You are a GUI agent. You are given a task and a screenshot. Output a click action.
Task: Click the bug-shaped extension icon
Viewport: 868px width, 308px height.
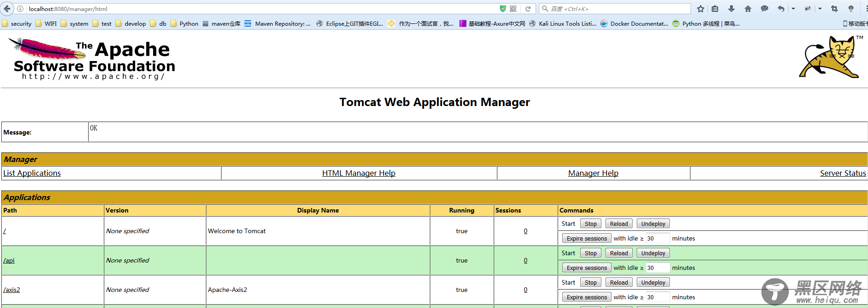pos(808,9)
